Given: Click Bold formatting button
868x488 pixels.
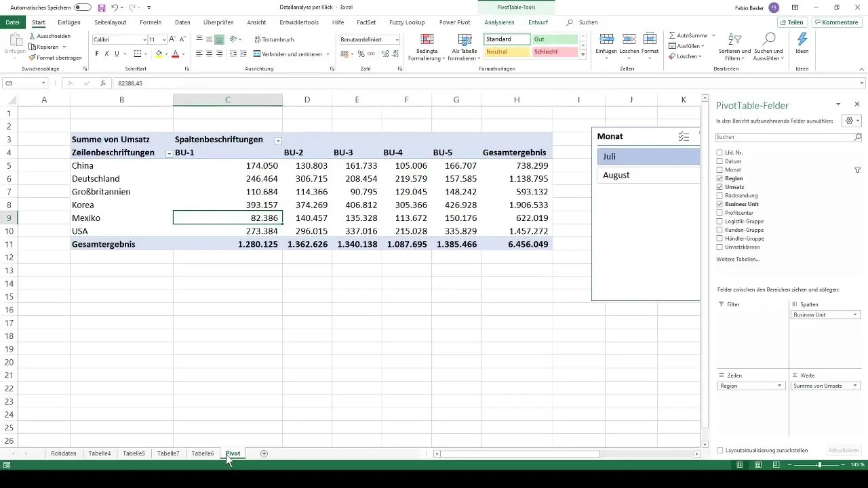Looking at the screenshot, I should point(97,54).
